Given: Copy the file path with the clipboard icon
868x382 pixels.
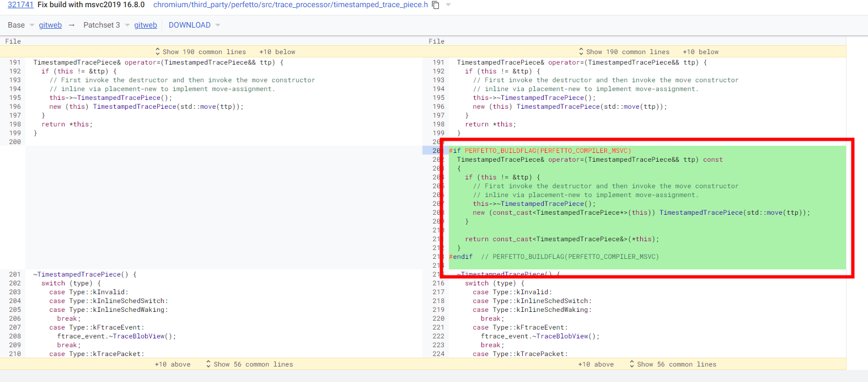Looking at the screenshot, I should tap(436, 5).
